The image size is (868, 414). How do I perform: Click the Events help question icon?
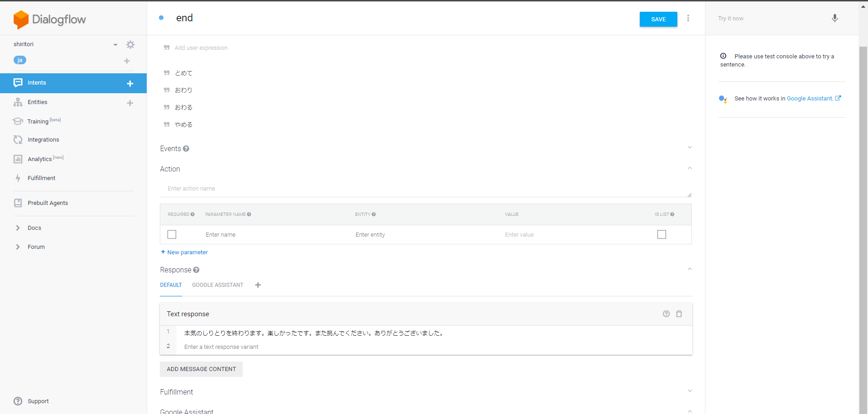pyautogui.click(x=186, y=149)
